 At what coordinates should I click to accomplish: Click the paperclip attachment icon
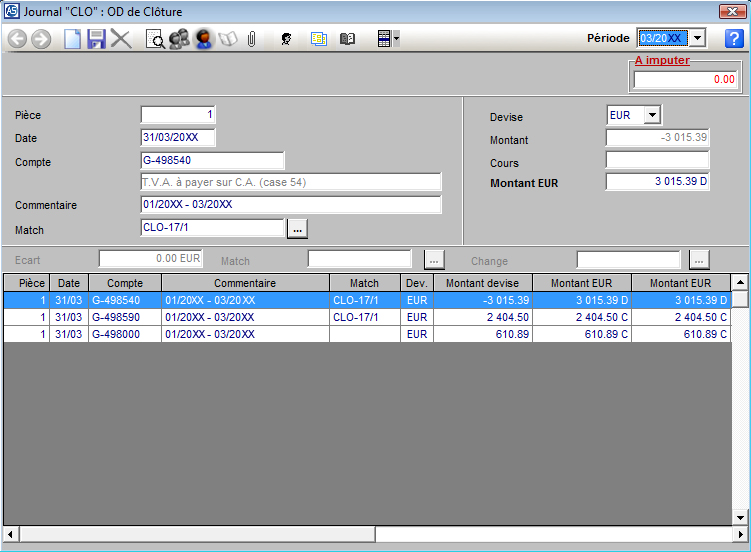(252, 39)
